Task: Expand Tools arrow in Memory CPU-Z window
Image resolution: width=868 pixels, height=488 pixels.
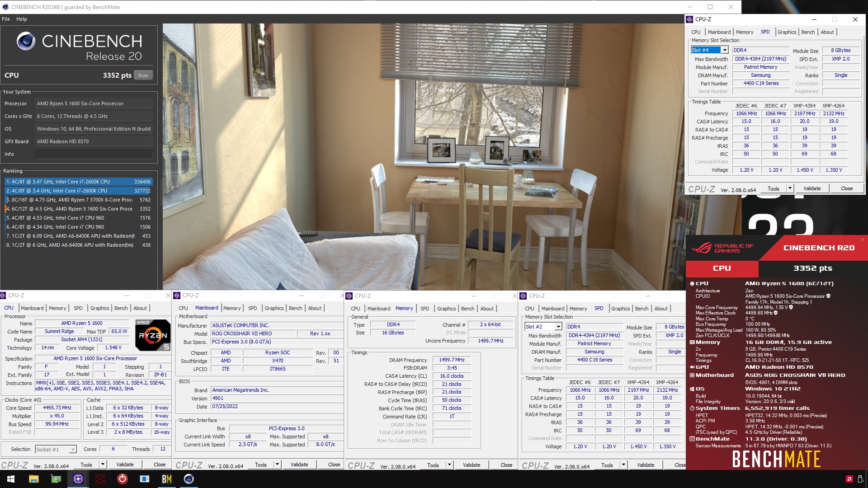Action: [x=449, y=465]
